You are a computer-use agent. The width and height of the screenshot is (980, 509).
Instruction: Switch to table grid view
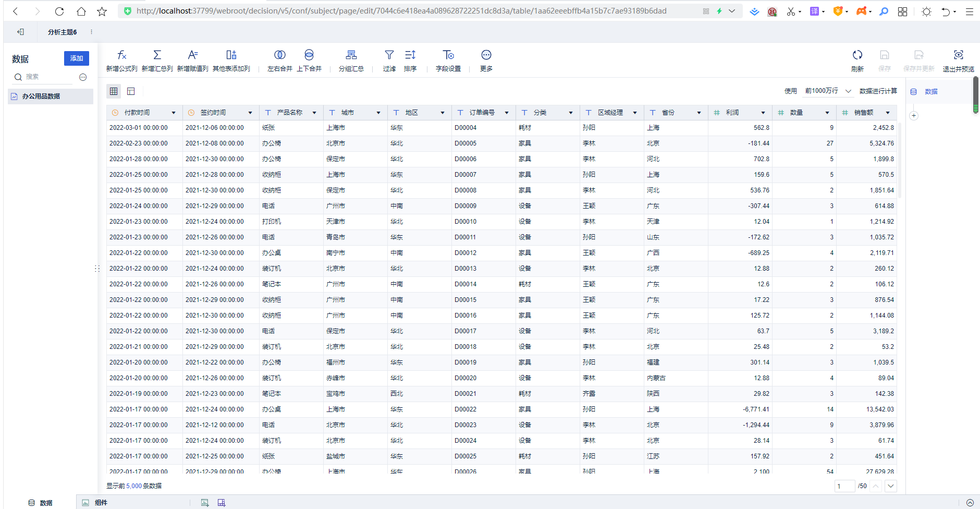(x=114, y=91)
